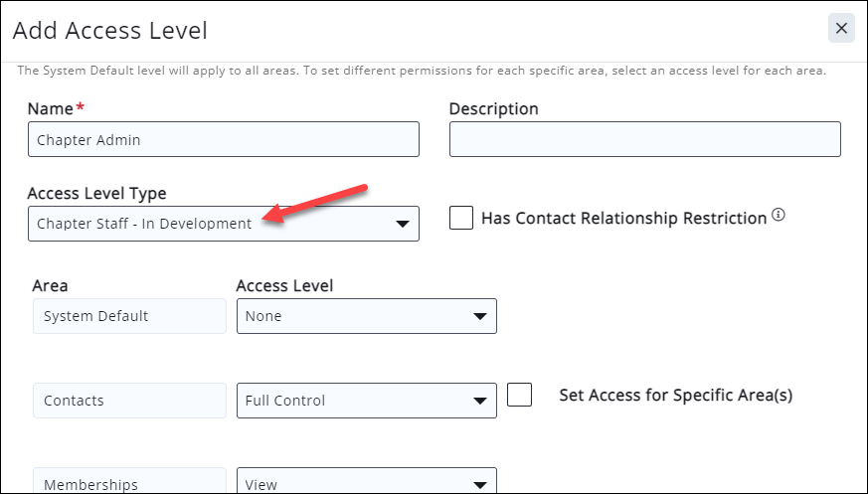This screenshot has width=868, height=494.
Task: Open the Access Level Type dropdown
Action: [224, 224]
